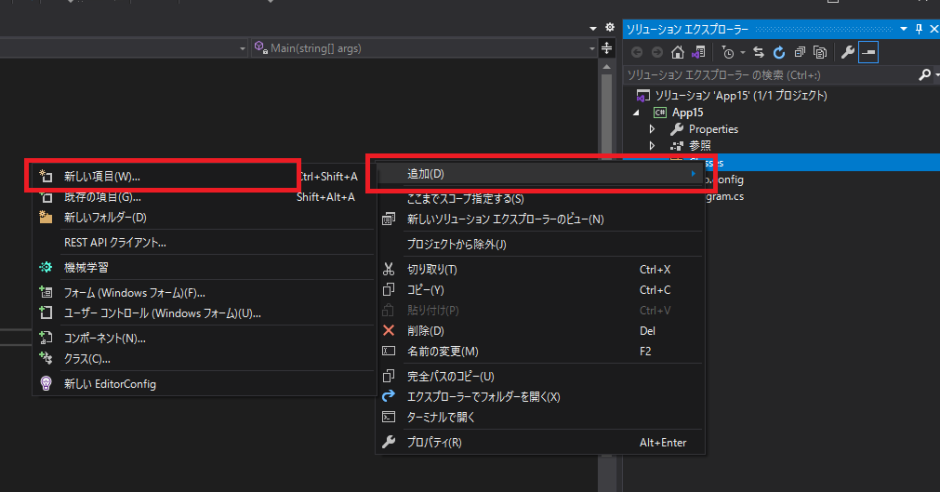Screen dimensions: 940x492
Task: Refresh Solution Explorer with the circular arrow icon
Action: [779, 53]
